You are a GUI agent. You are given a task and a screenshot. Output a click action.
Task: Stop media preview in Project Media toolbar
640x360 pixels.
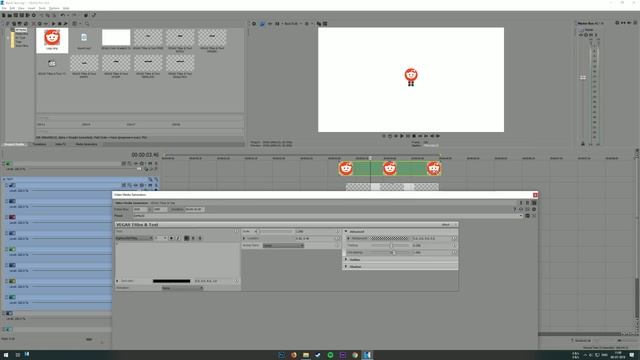tap(60, 24)
